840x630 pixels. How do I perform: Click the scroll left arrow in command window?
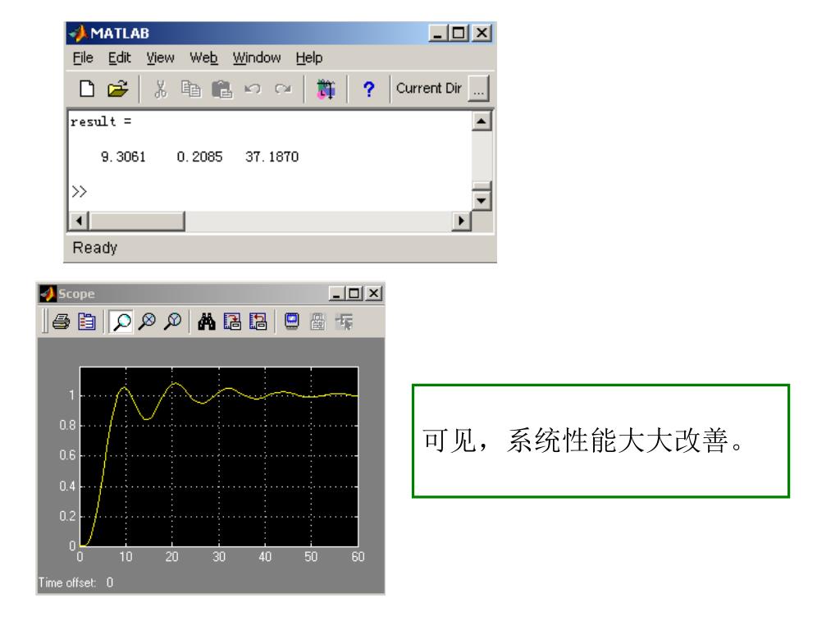point(80,221)
